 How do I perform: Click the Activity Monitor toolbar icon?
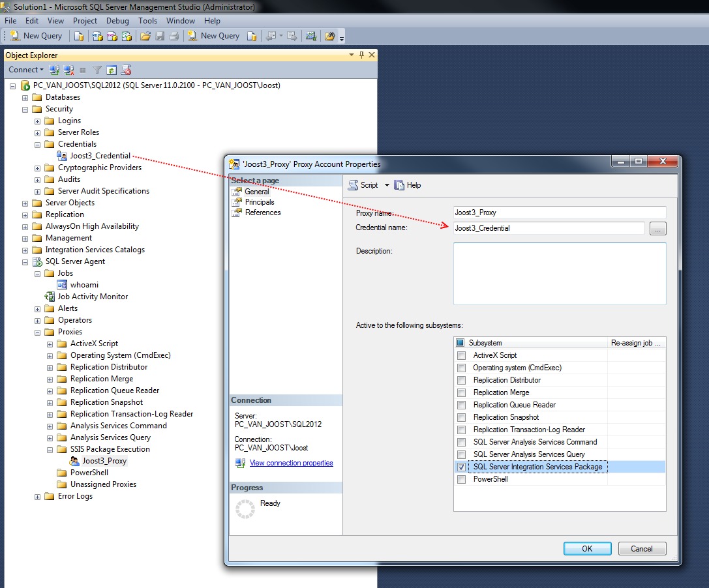click(x=310, y=36)
